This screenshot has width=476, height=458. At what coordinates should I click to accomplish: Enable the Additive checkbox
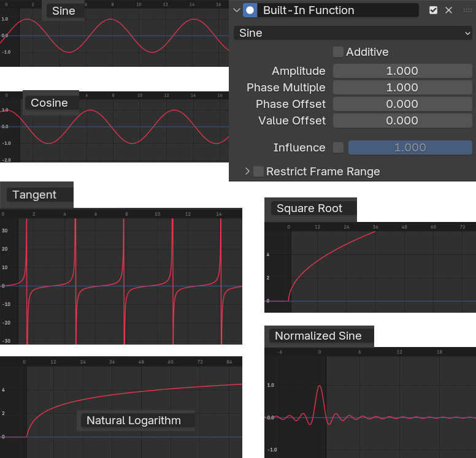pos(338,52)
